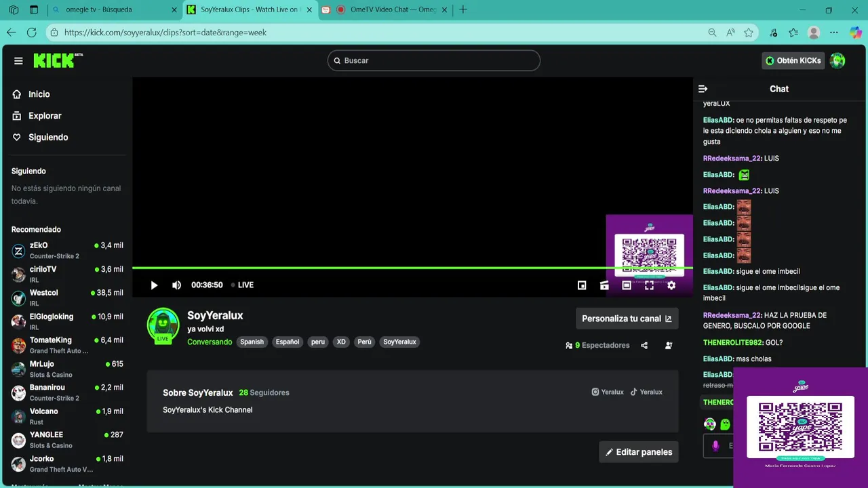Select the green ghost emote below chat
868x488 pixels.
[725, 424]
